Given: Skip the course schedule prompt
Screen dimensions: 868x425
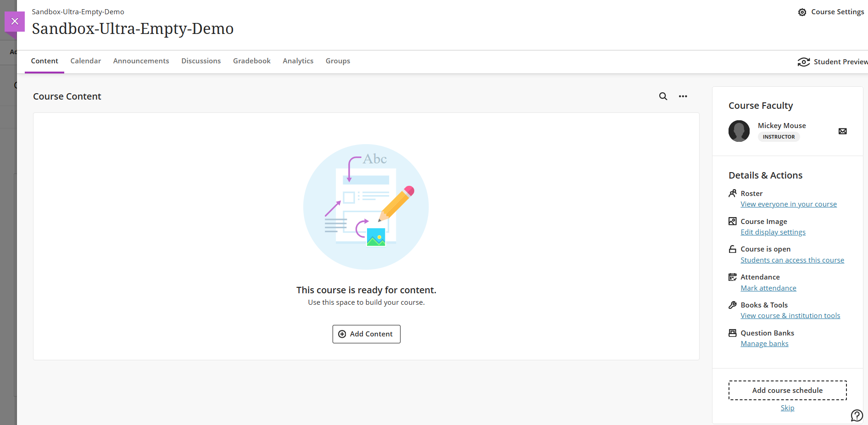Looking at the screenshot, I should pos(787,408).
